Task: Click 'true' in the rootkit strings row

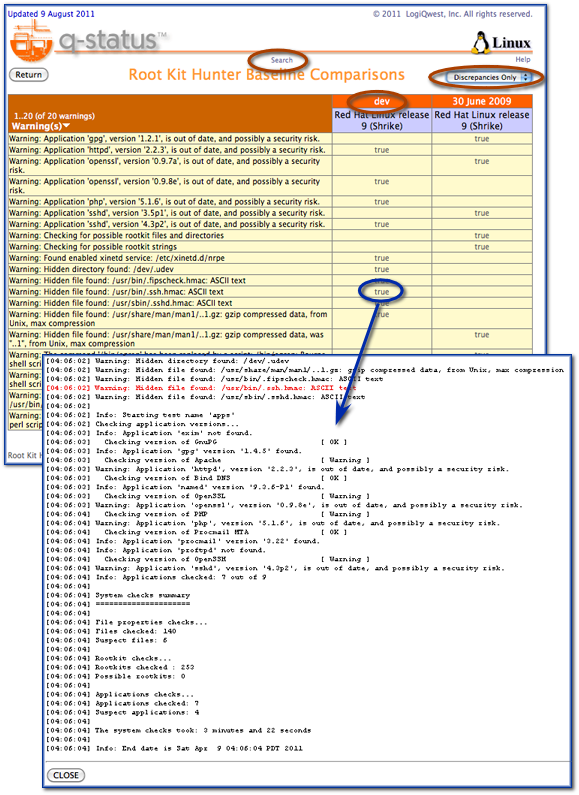Action: (x=482, y=246)
